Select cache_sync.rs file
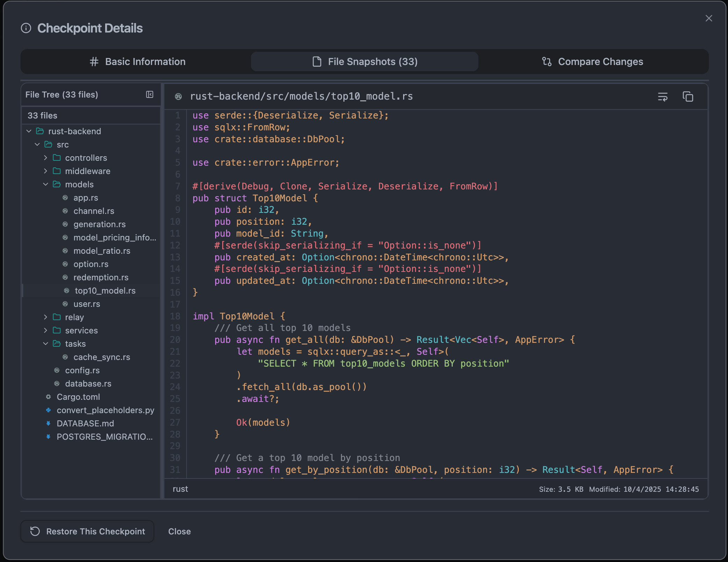The height and width of the screenshot is (562, 728). tap(101, 357)
